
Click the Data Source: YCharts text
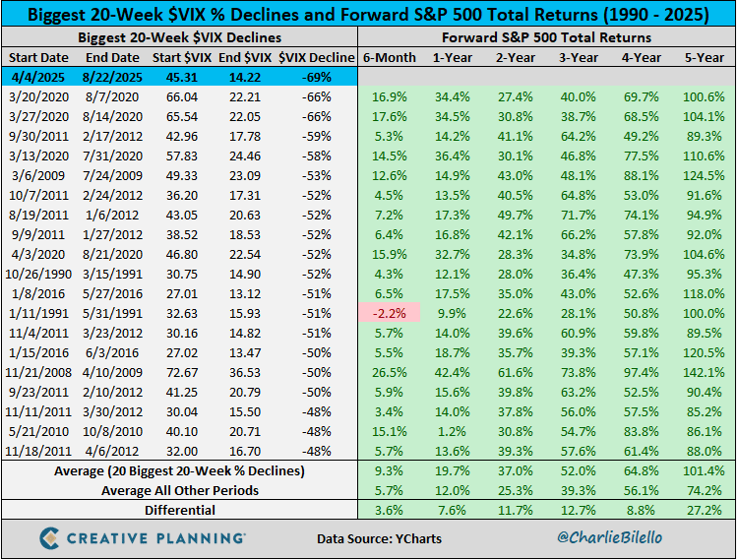pos(379,538)
